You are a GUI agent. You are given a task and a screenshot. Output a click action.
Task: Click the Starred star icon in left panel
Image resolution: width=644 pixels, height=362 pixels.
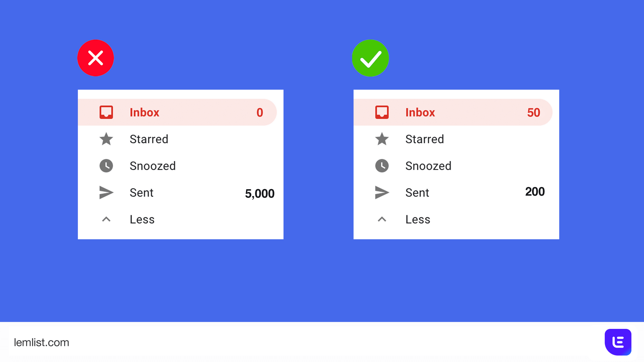pos(106,139)
